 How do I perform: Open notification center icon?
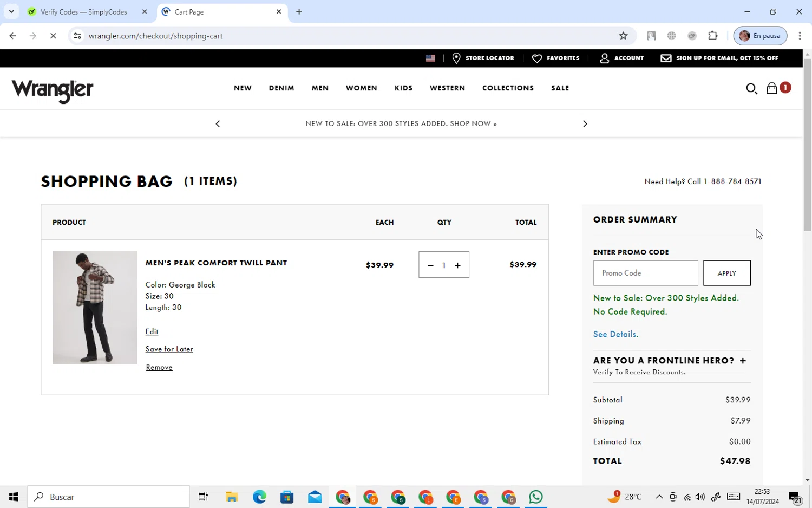pos(795,497)
